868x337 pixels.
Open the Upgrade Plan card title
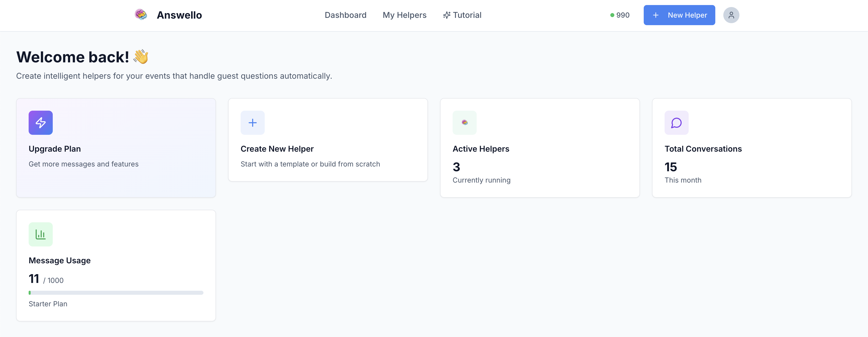pyautogui.click(x=55, y=149)
